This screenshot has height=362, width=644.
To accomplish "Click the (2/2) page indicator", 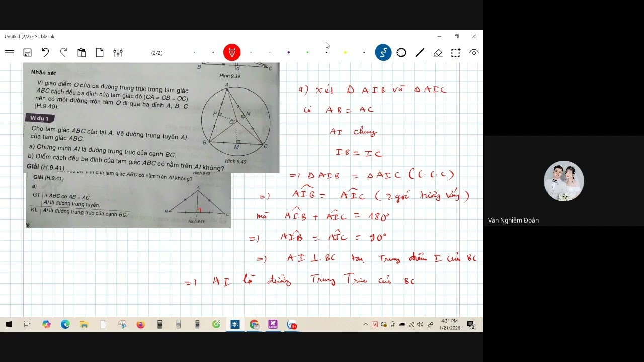I will (157, 53).
